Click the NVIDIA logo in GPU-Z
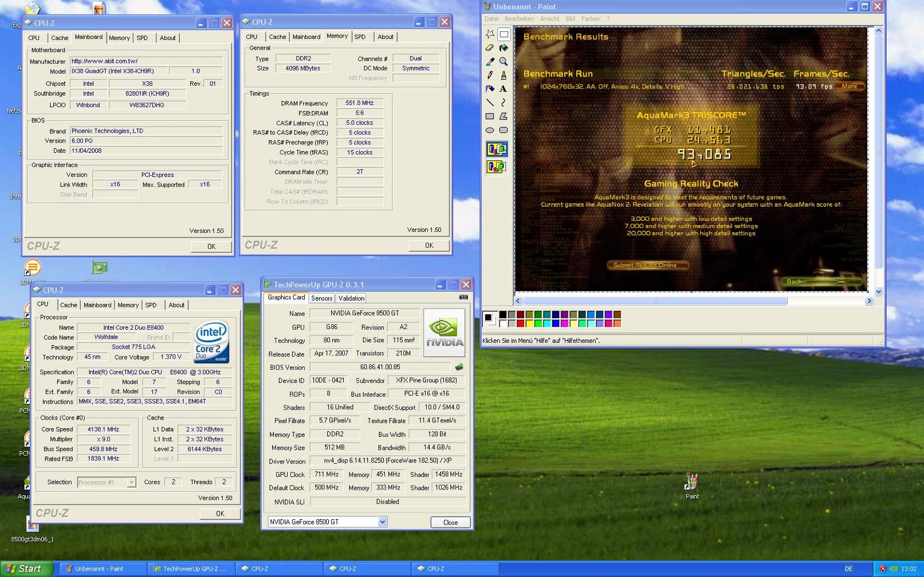The image size is (924, 577). [x=444, y=333]
